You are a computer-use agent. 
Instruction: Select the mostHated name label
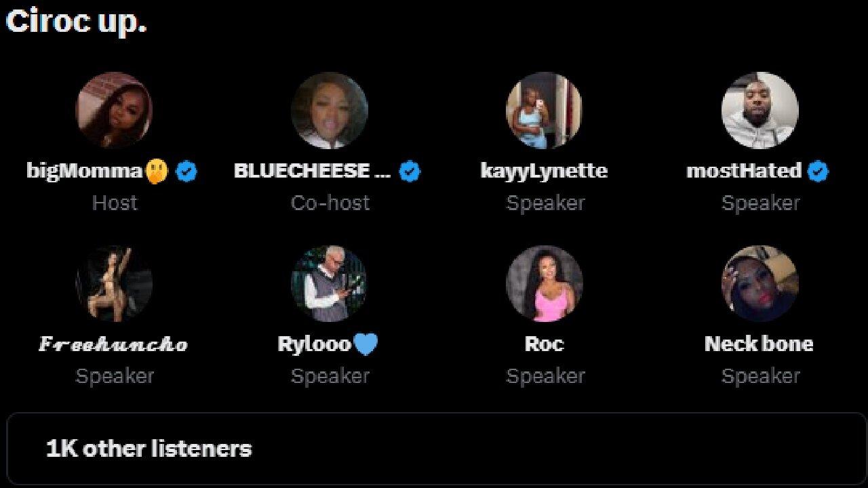coord(744,171)
